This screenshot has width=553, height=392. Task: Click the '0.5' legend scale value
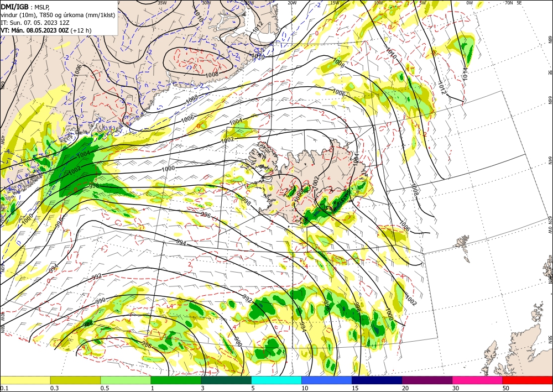point(105,388)
